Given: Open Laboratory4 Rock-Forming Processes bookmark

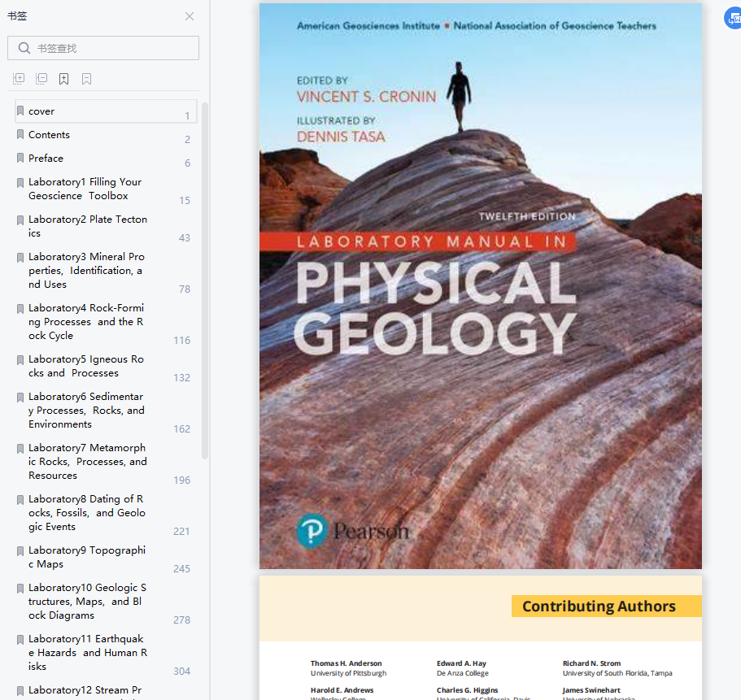Looking at the screenshot, I should pos(86,322).
